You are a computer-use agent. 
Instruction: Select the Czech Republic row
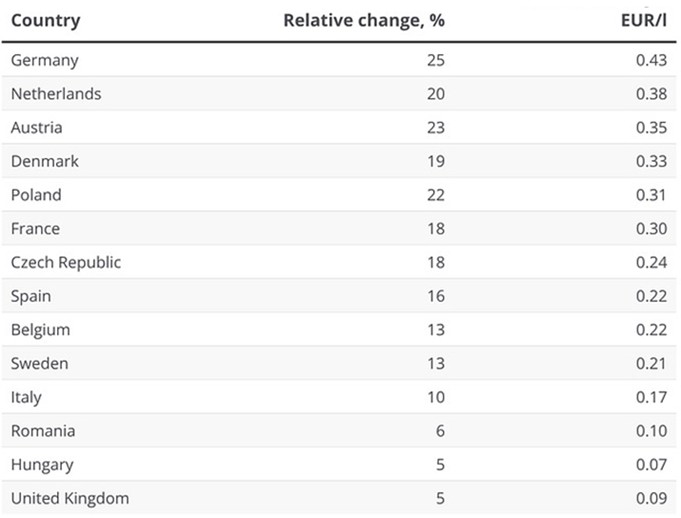tap(66, 262)
